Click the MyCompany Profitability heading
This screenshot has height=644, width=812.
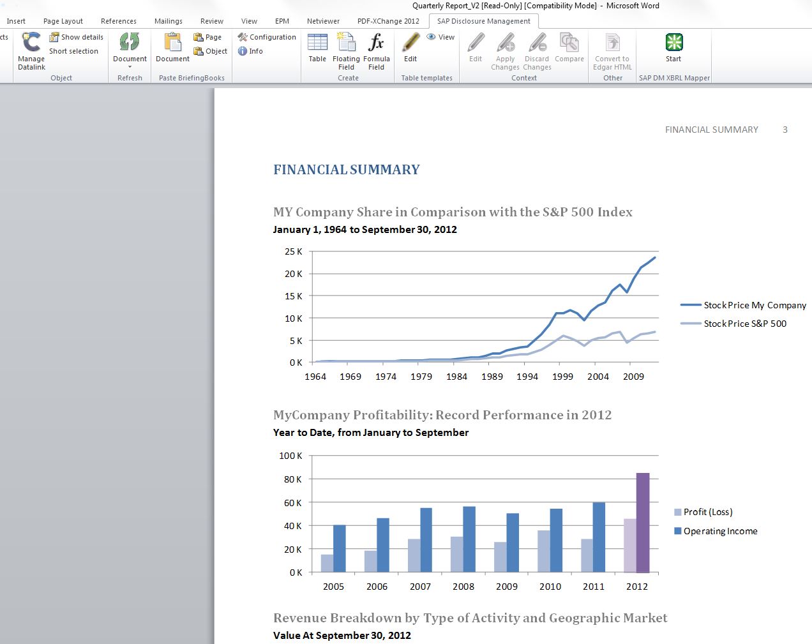tap(442, 415)
